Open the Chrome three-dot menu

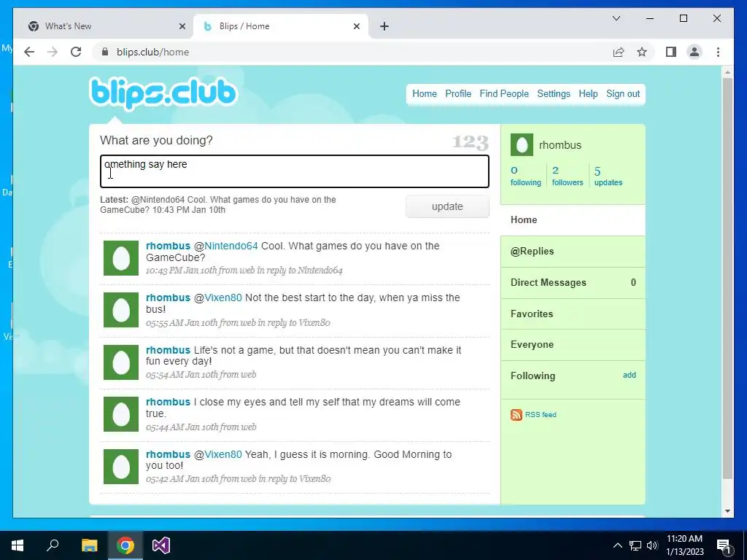[718, 52]
